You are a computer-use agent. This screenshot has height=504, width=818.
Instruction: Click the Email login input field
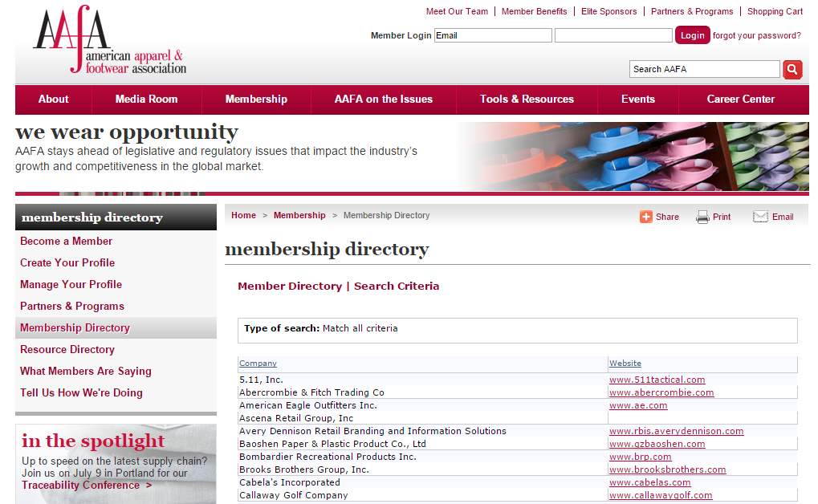tap(493, 35)
